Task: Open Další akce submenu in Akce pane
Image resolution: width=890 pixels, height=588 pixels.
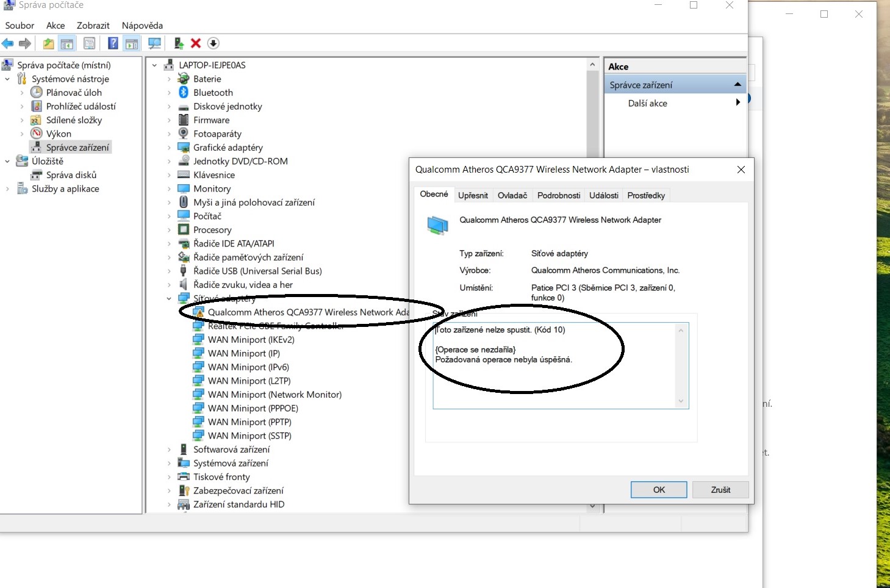Action: click(647, 103)
